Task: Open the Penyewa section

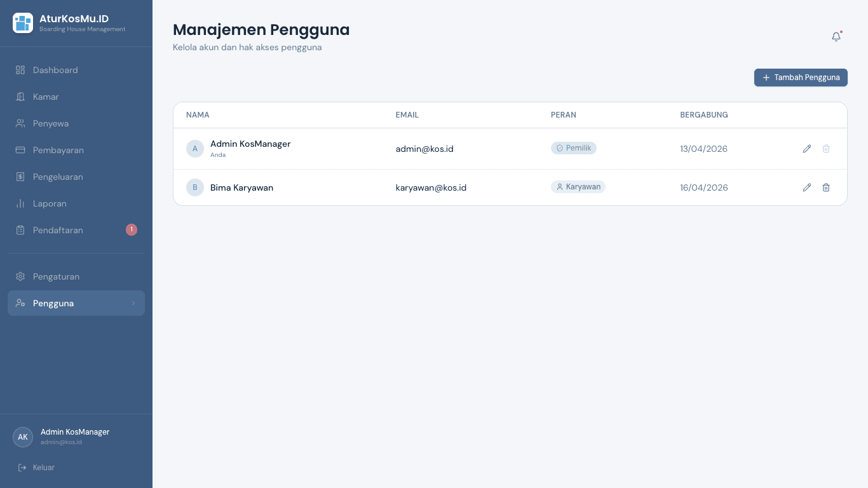Action: (76, 123)
